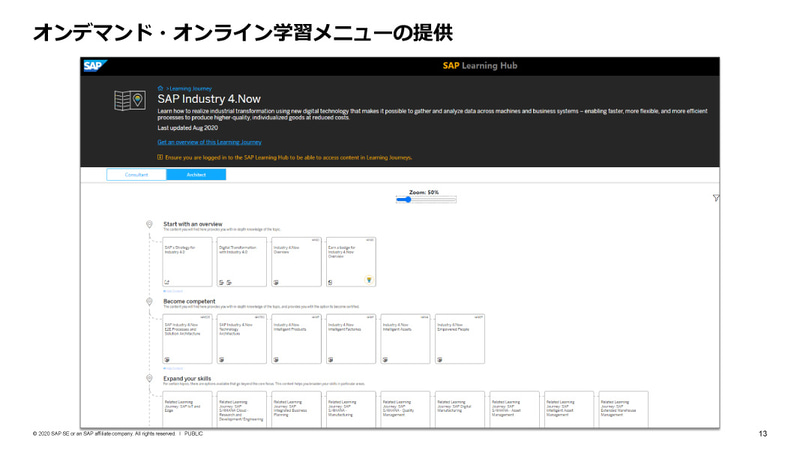Image resolution: width=800 pixels, height=450 pixels.
Task: Open Related Journey S/4HANA Asset Management card
Action: click(x=515, y=409)
